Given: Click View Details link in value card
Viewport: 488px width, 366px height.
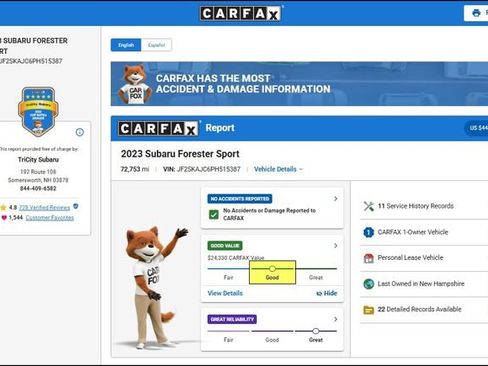Looking at the screenshot, I should point(225,293).
